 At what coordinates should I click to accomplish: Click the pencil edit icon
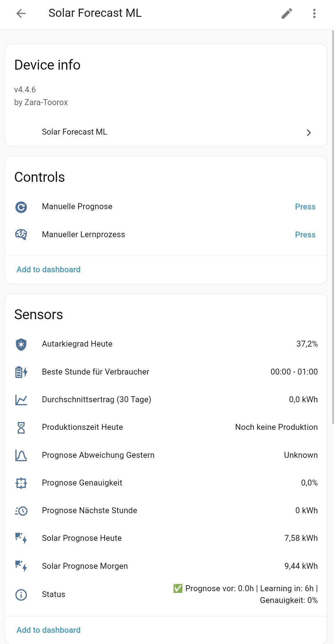point(287,13)
